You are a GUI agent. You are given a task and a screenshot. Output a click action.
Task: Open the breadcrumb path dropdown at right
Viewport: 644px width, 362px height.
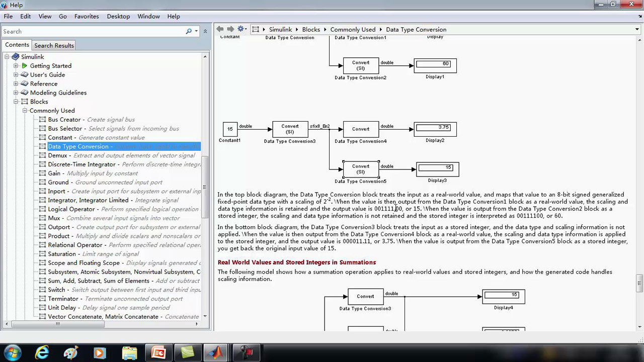pos(637,29)
